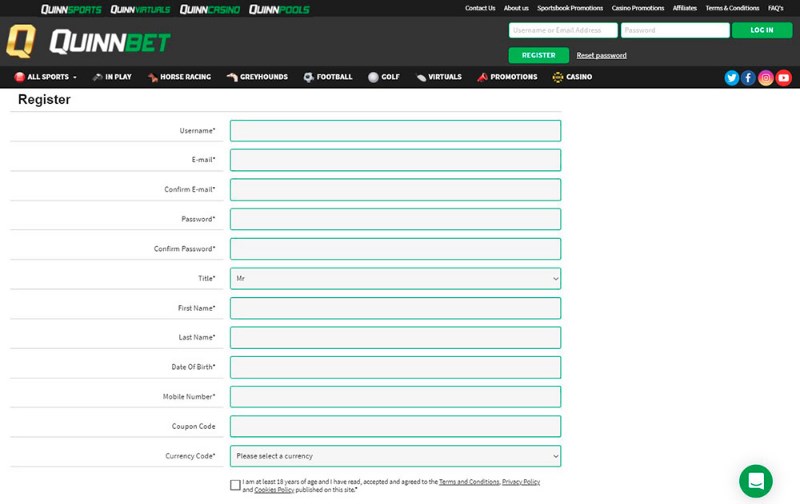This screenshot has width=800, height=504.
Task: Click the soccer ball icon beside Football
Action: click(309, 77)
